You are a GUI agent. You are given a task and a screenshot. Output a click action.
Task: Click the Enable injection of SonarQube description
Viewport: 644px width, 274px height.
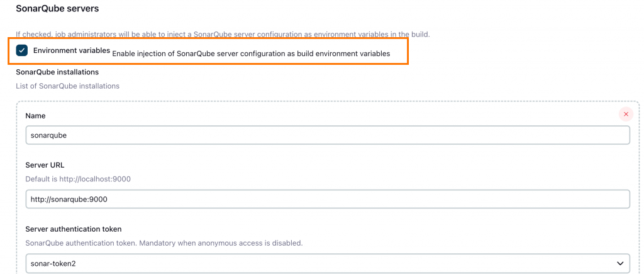(251, 54)
